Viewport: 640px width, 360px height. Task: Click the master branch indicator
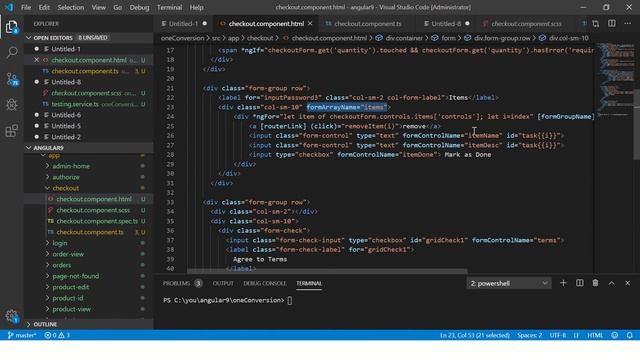click(x=22, y=335)
